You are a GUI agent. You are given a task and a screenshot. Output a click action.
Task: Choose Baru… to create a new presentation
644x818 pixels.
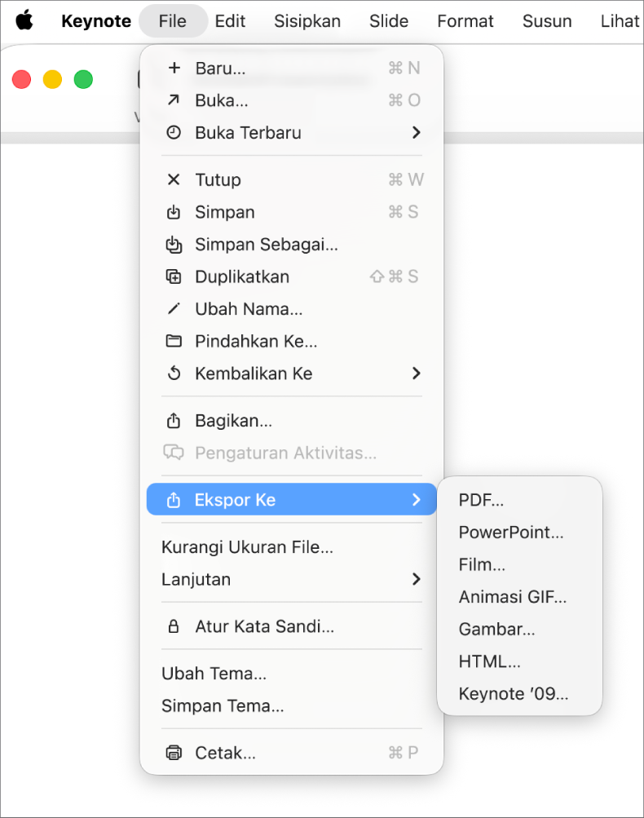(292, 68)
